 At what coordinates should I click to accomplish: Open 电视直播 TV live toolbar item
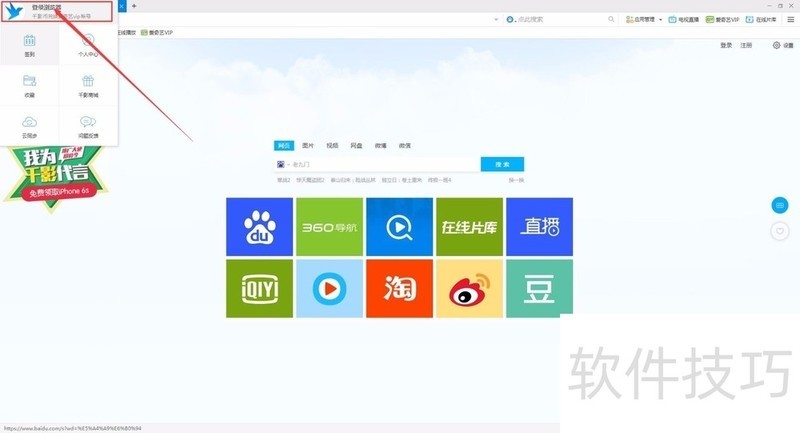[684, 19]
